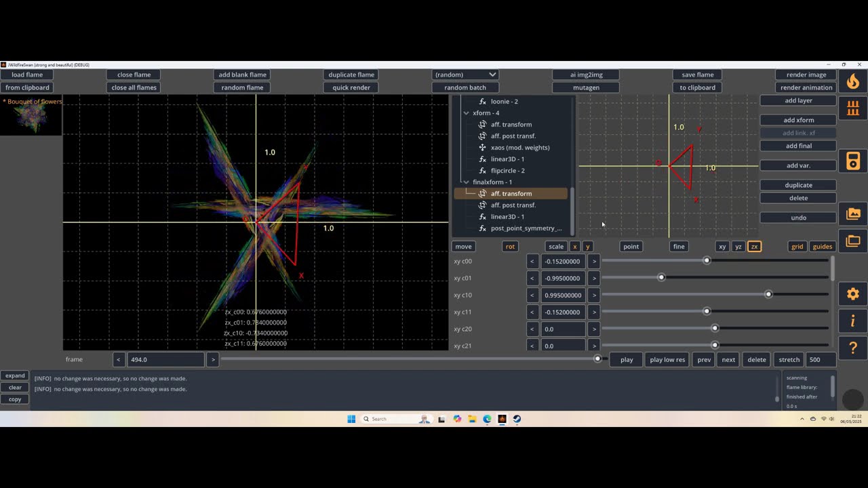Collapse the xform - 4 tree node

[x=466, y=113]
